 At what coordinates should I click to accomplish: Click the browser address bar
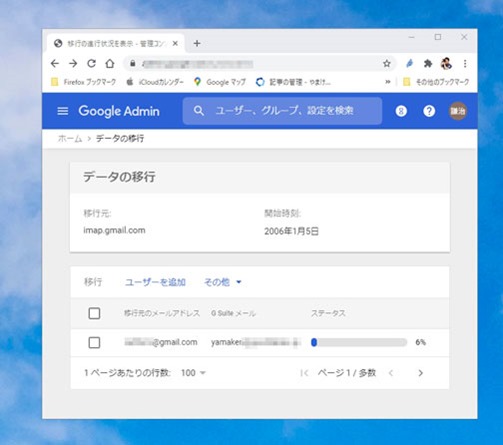pos(260,63)
